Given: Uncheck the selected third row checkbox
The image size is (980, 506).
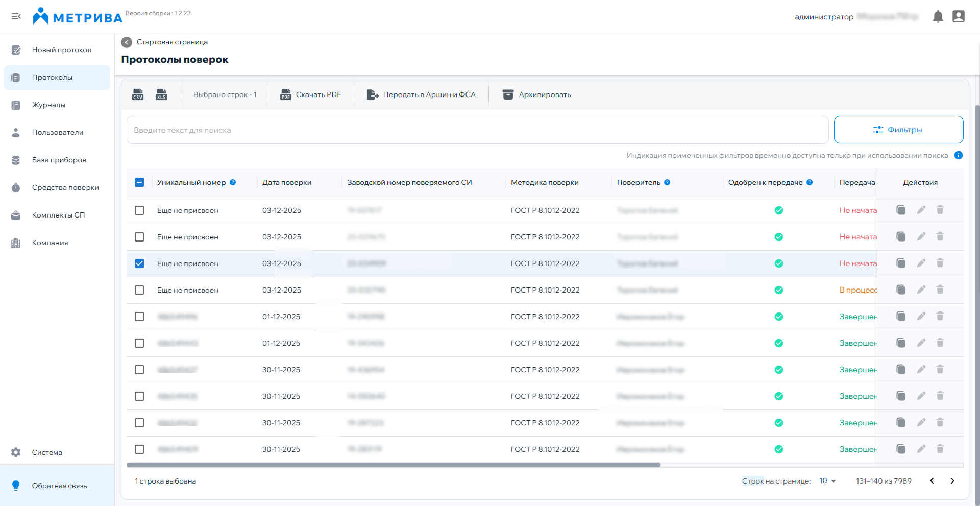Looking at the screenshot, I should click(x=139, y=263).
